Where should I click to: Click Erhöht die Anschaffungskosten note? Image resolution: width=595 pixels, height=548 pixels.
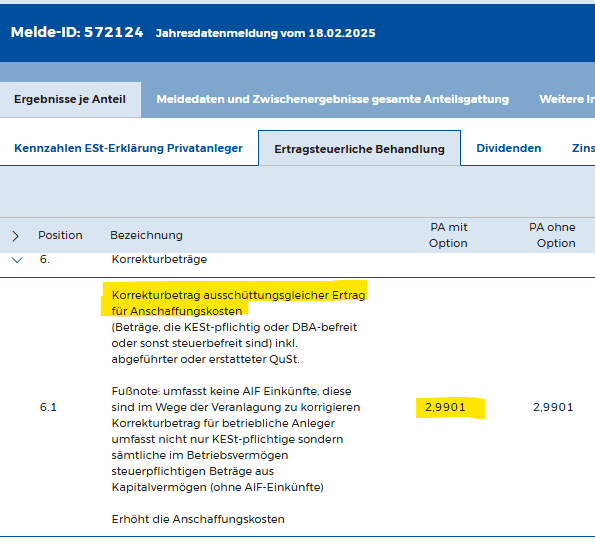198,519
